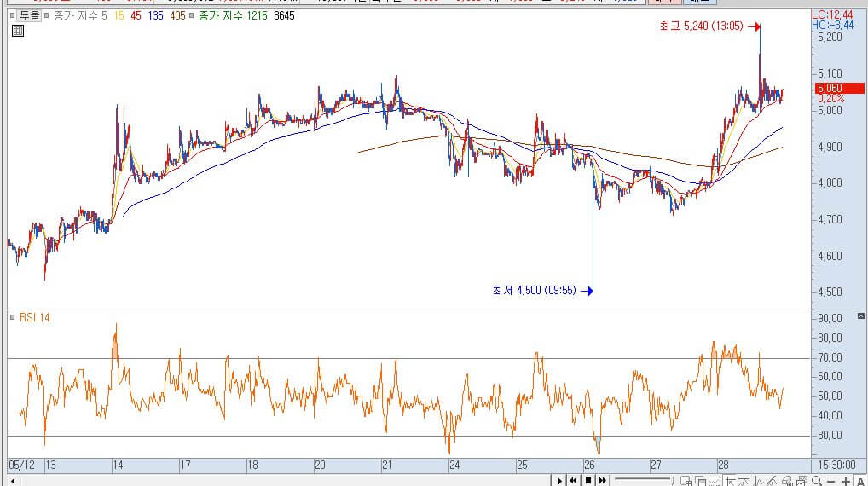Click the blue 135 moving average label
868x486 pixels.
[155, 15]
